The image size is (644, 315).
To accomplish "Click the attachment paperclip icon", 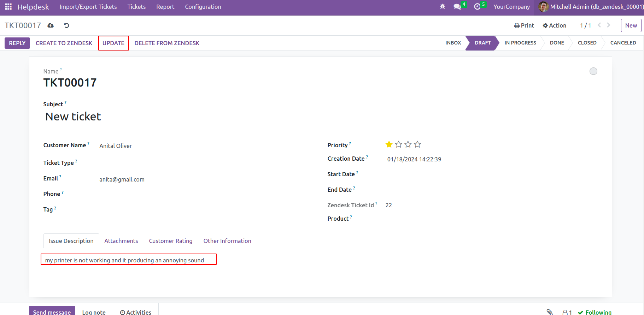I will click(550, 312).
